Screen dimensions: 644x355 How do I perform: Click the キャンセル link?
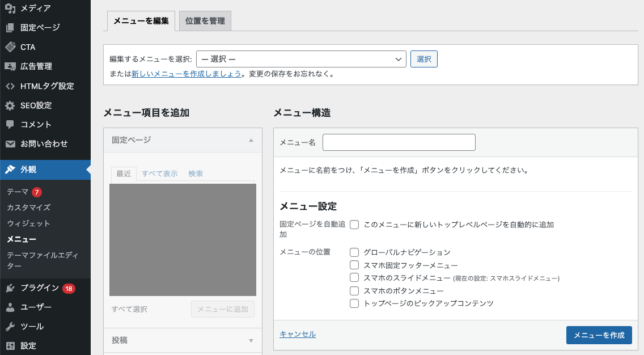tap(298, 334)
